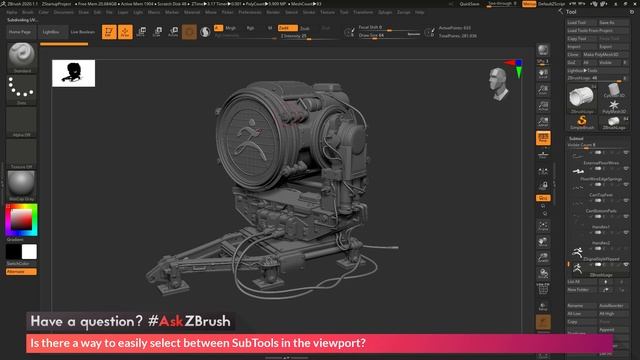Click the Move view icon in right shelf
This screenshot has width=640, height=360.
click(x=543, y=242)
